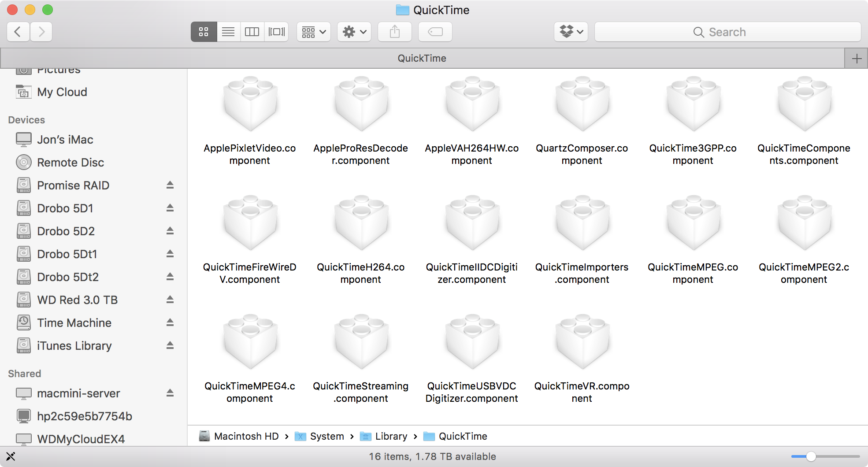Viewport: 868px width, 467px height.
Task: Eject the Time Machine volume
Action: click(170, 322)
